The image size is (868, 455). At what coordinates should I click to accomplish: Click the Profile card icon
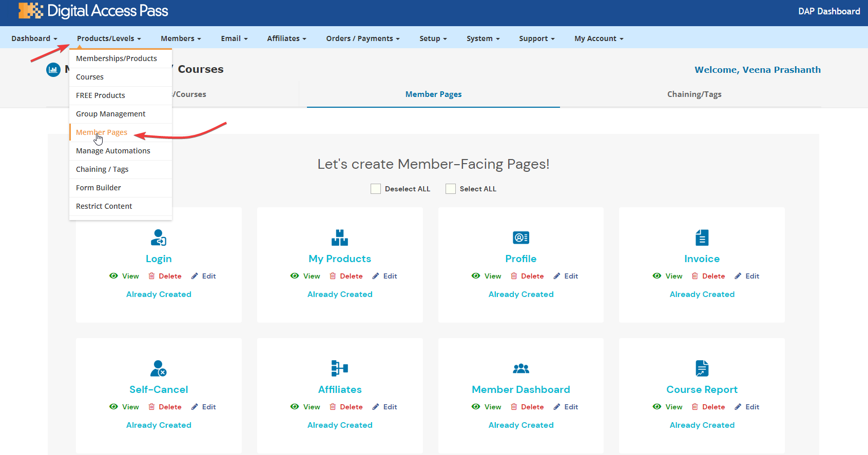[520, 238]
